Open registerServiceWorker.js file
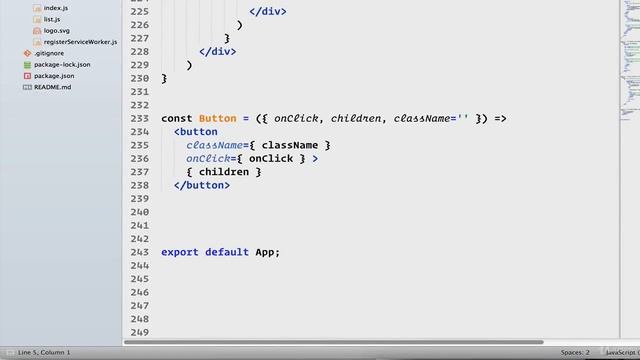This screenshot has width=640, height=360. tap(80, 42)
